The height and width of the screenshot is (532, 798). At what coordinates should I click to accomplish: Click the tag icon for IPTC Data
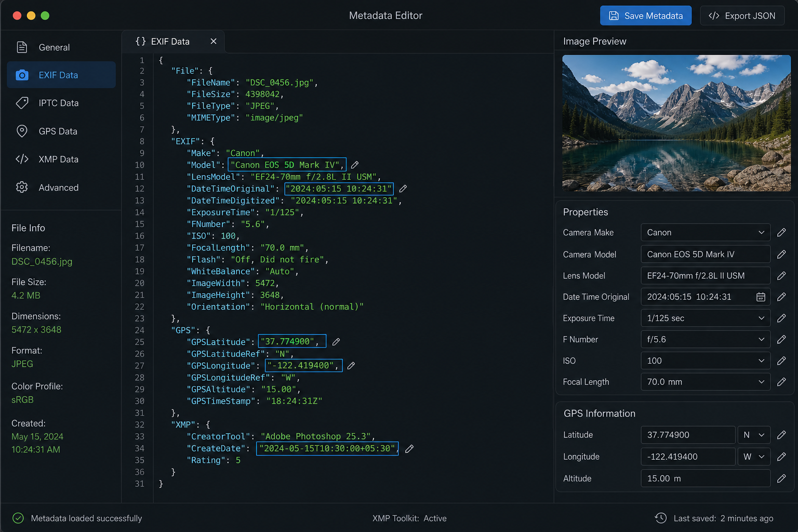[x=22, y=103]
